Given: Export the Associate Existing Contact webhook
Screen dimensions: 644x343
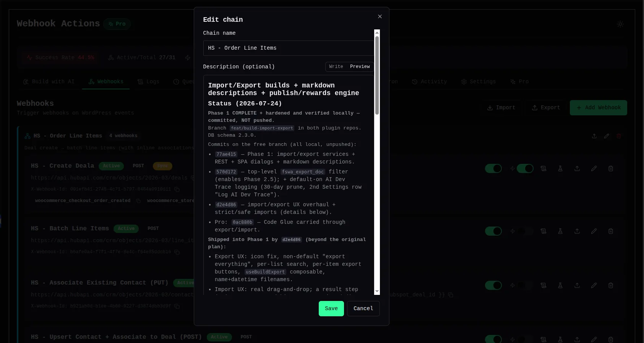Looking at the screenshot, I should tap(577, 285).
